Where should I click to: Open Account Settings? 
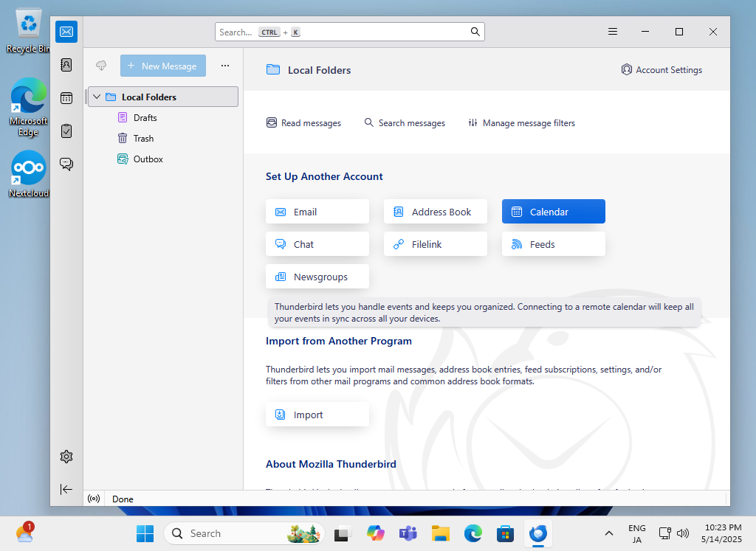coord(661,70)
